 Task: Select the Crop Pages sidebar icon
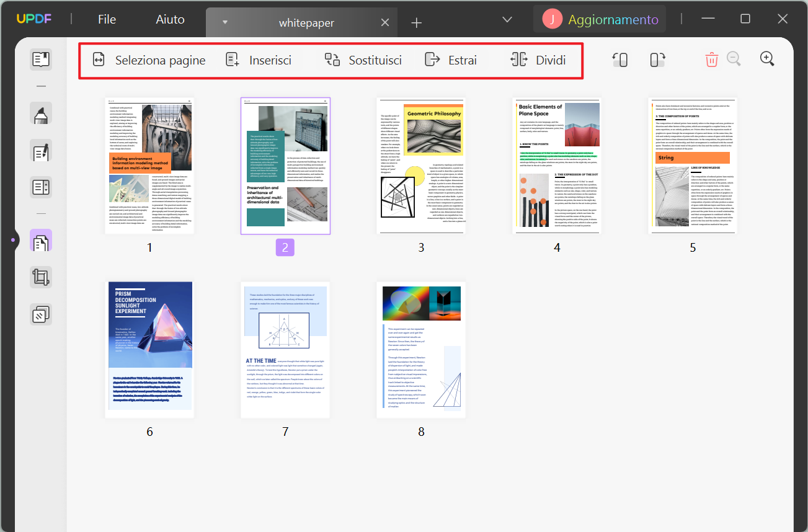41,278
